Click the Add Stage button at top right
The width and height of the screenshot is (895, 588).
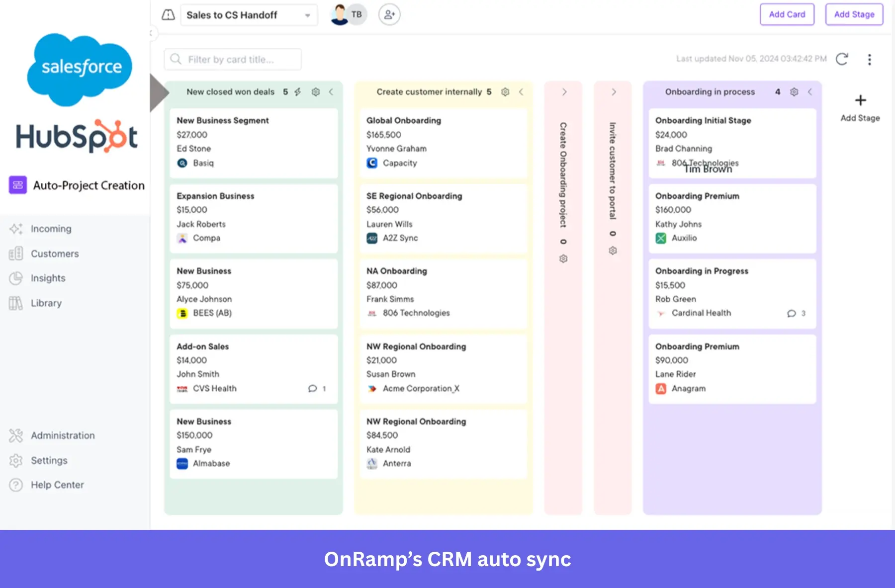[x=854, y=14]
